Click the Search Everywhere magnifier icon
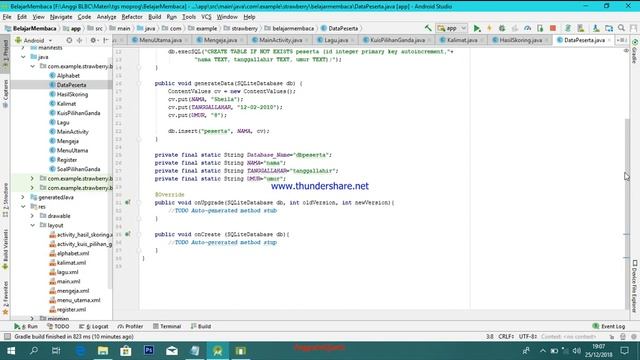The height and width of the screenshot is (360, 640). 621,28
